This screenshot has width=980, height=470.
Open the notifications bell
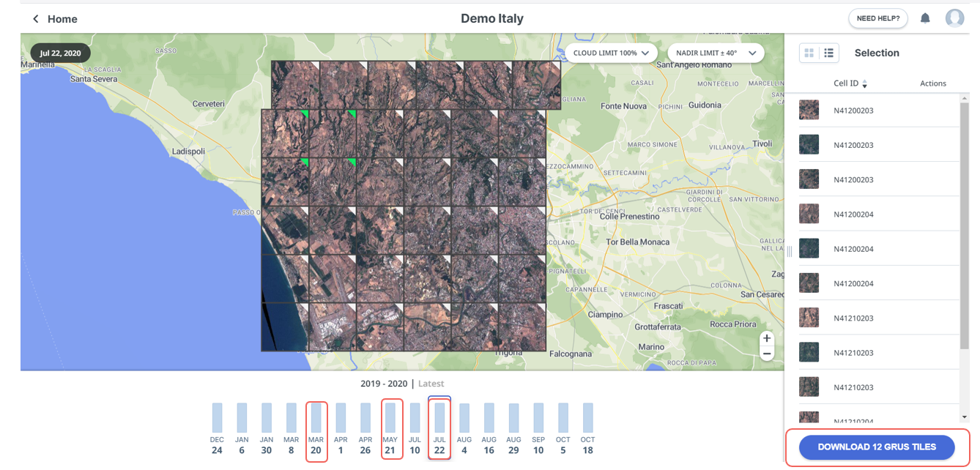point(925,18)
